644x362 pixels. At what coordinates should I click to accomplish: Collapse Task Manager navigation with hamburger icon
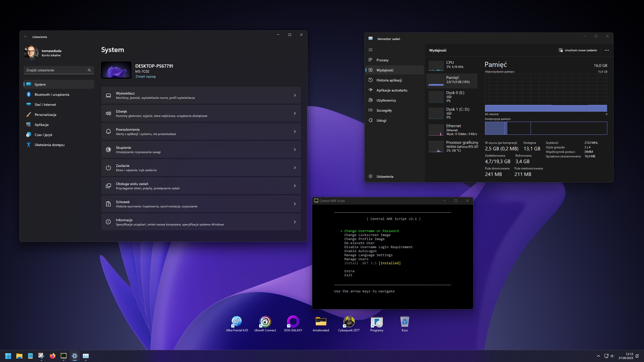click(370, 50)
